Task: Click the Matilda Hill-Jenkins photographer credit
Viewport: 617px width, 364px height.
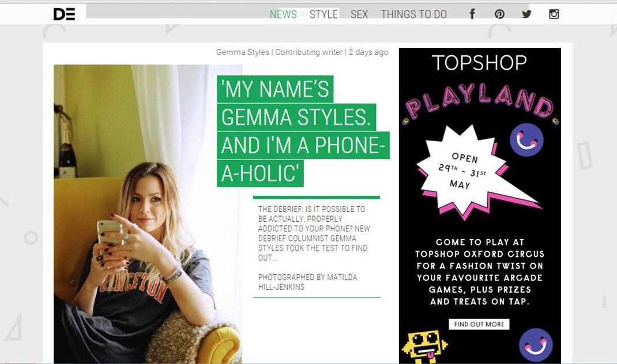Action: coord(307,282)
